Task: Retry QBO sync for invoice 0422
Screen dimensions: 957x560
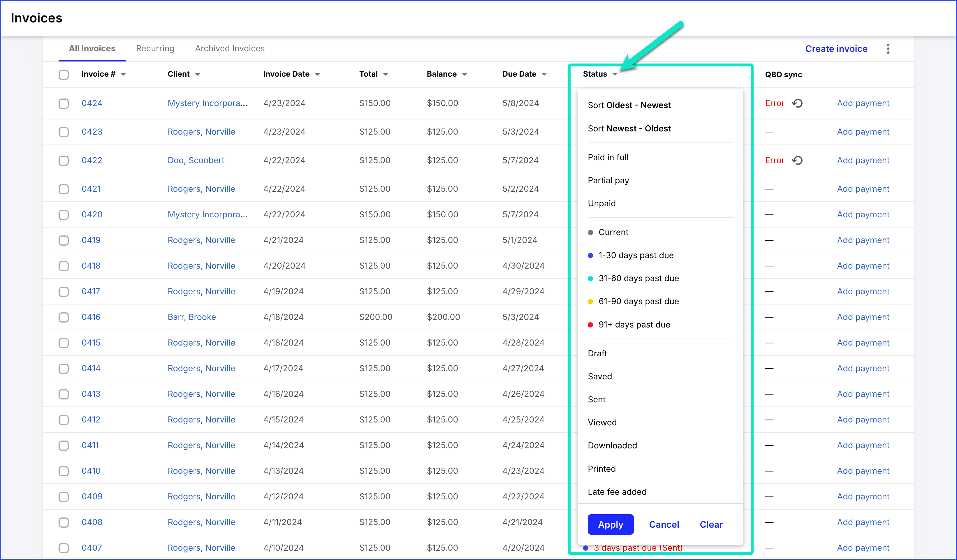Action: point(798,160)
